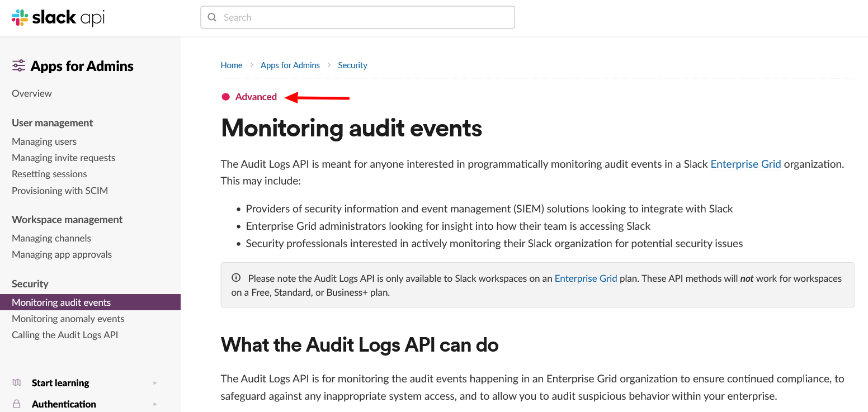Click Enterprise Grid inside the notice box
Screen dimensions: 868x412
[586, 278]
